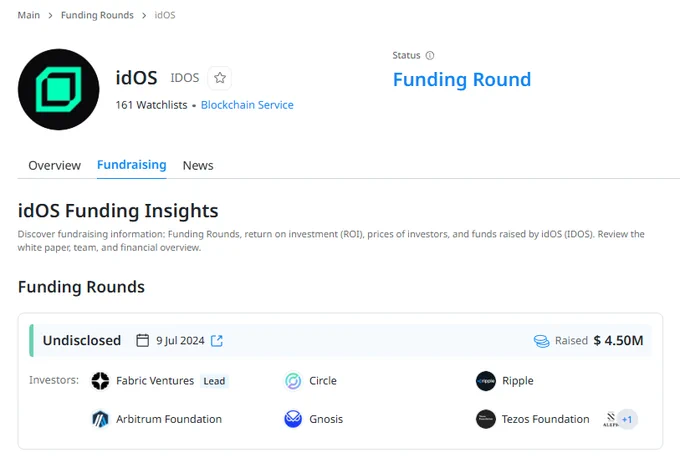Open Gnosis investor logo
Screen dimensions: 680x468
(293, 419)
